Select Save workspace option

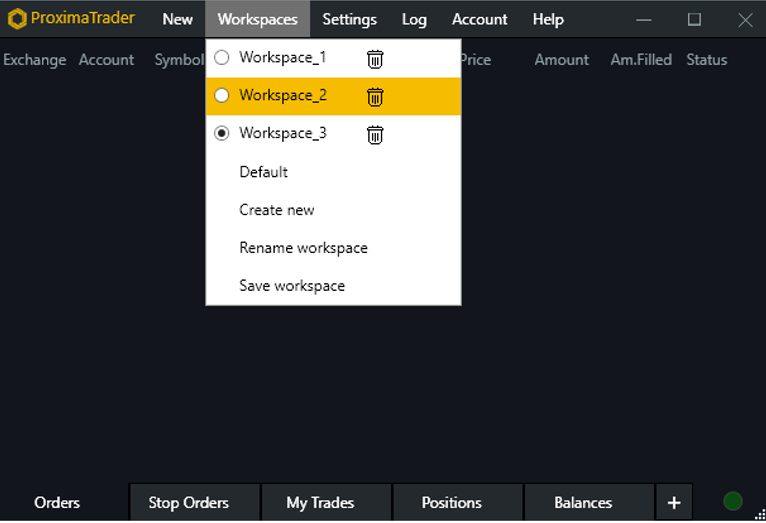click(x=333, y=286)
